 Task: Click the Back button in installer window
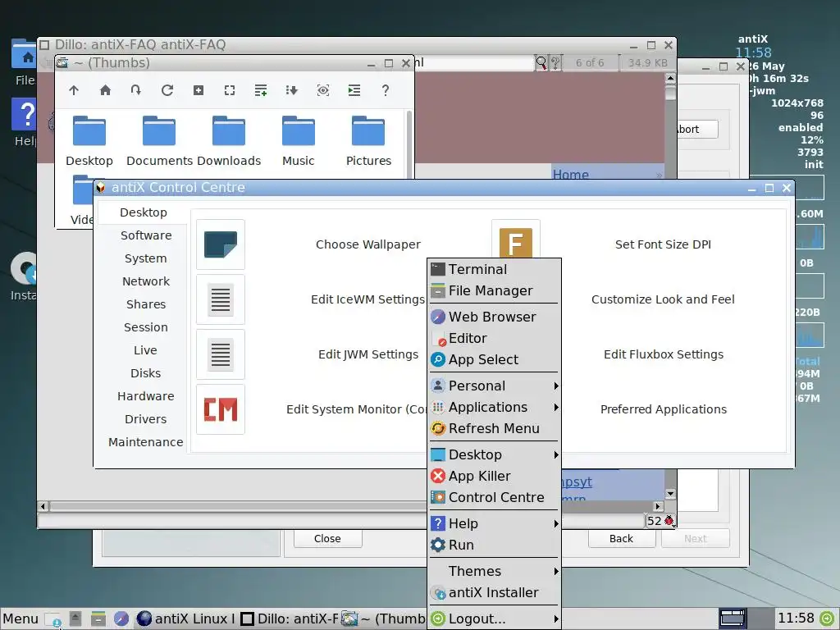(622, 539)
